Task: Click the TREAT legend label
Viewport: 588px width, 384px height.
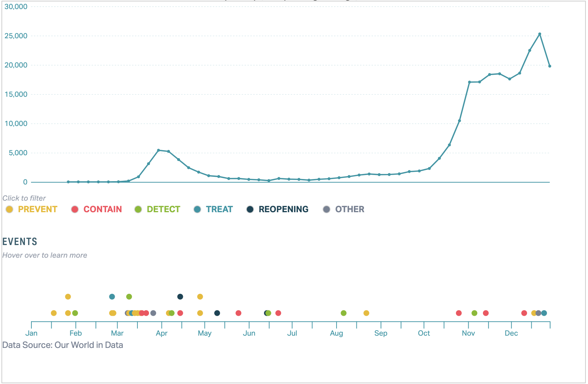Action: pos(219,209)
